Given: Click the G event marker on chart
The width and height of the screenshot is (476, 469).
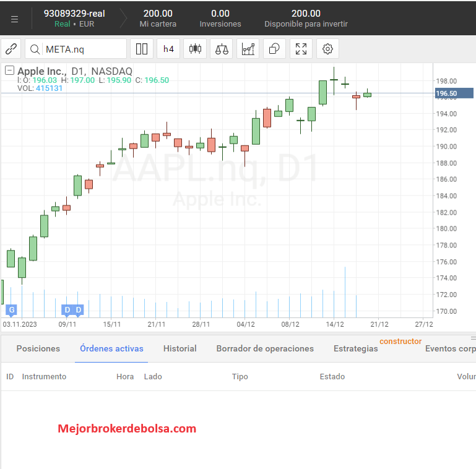Looking at the screenshot, I should [12, 310].
